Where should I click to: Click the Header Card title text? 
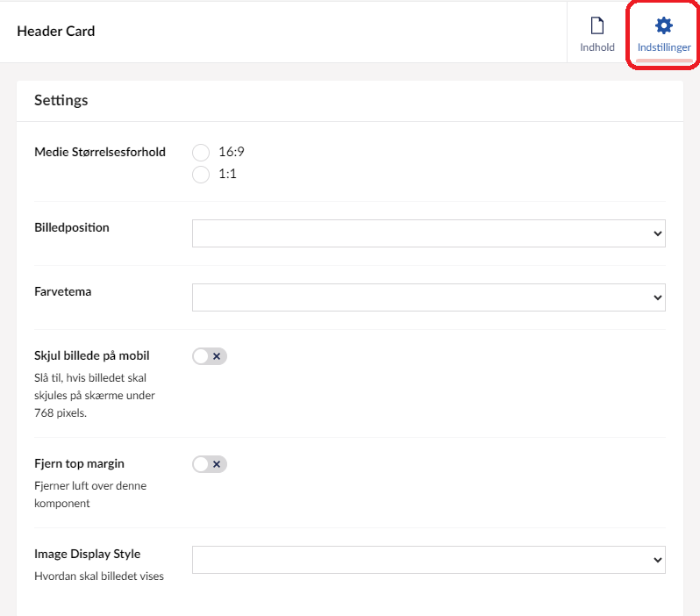[56, 31]
